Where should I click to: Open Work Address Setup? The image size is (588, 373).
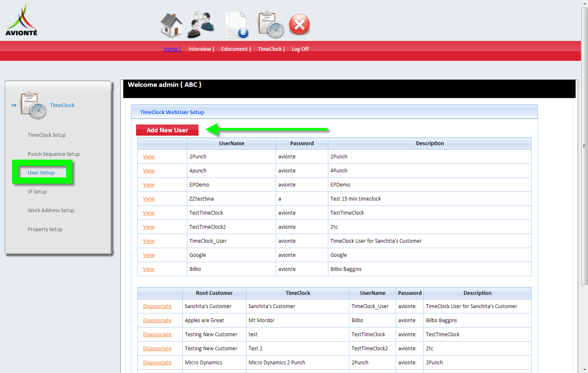[x=51, y=210]
